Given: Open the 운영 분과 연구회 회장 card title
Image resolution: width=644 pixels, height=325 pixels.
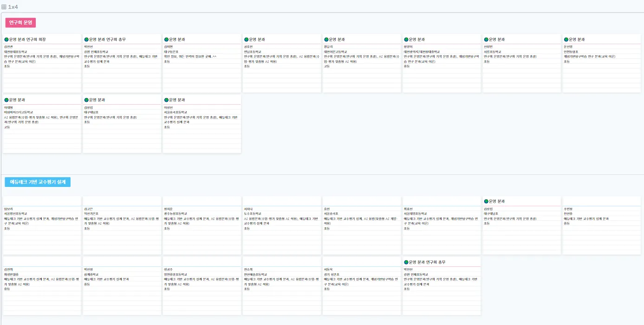Looking at the screenshot, I should [x=28, y=40].
